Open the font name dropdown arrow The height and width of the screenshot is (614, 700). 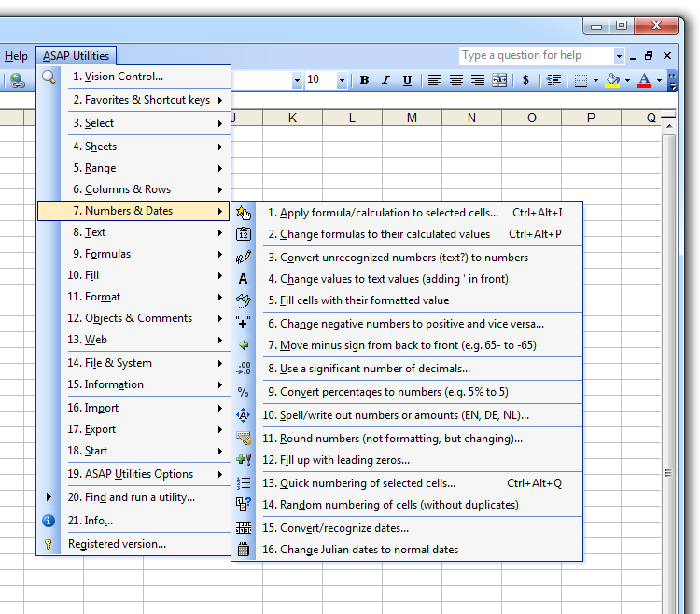pos(297,81)
